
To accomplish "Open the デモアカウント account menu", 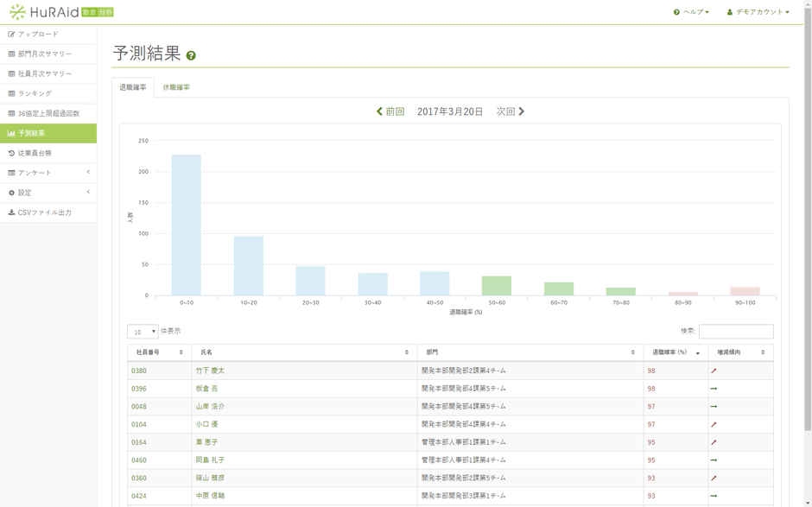I will [758, 12].
